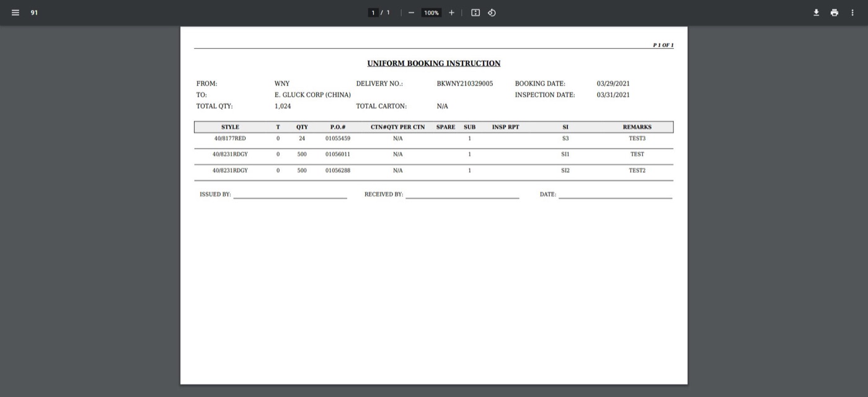This screenshot has height=397, width=868.
Task: Select P.O. number 01056288
Action: point(338,170)
